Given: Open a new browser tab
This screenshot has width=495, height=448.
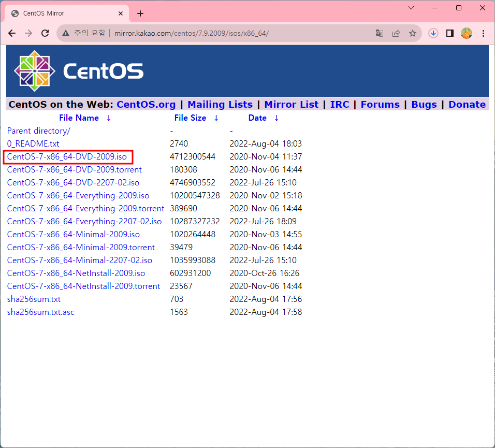Looking at the screenshot, I should (x=140, y=13).
